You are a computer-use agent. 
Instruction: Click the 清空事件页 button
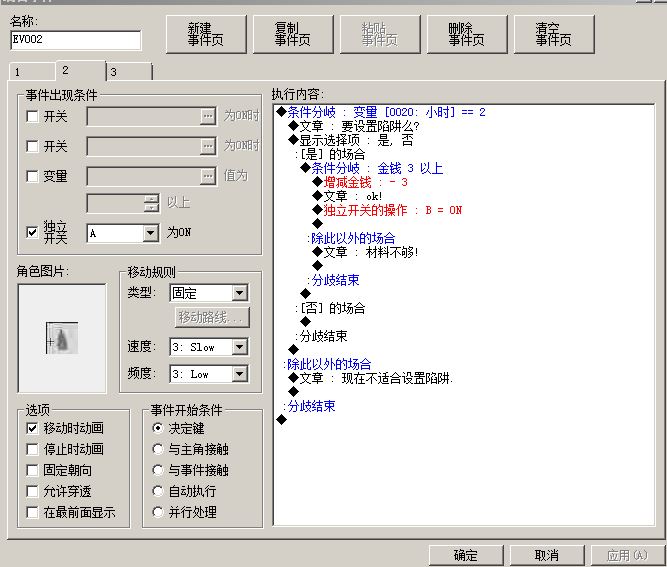tap(554, 34)
